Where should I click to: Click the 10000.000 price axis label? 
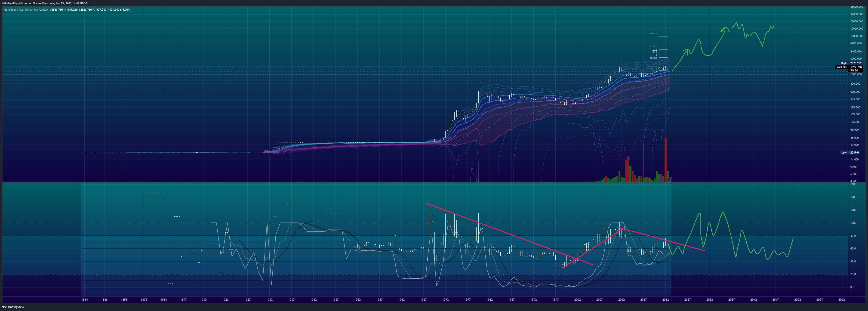[856, 36]
